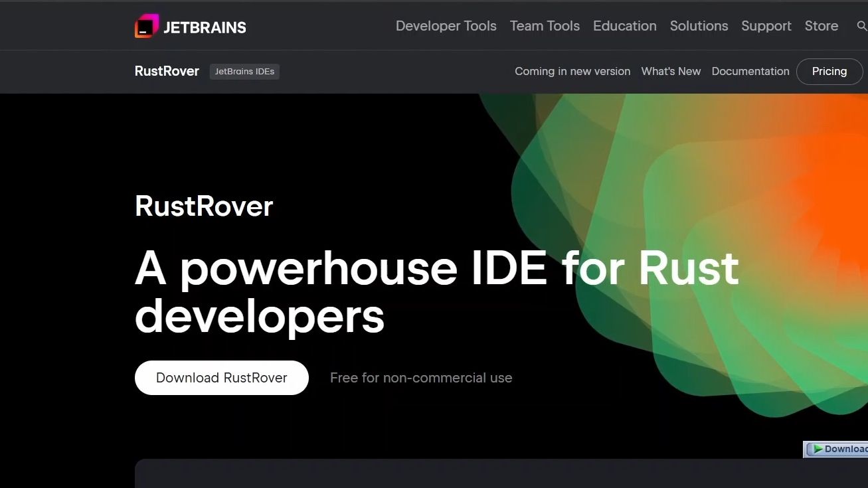Open the search magnifier icon

click(x=862, y=27)
